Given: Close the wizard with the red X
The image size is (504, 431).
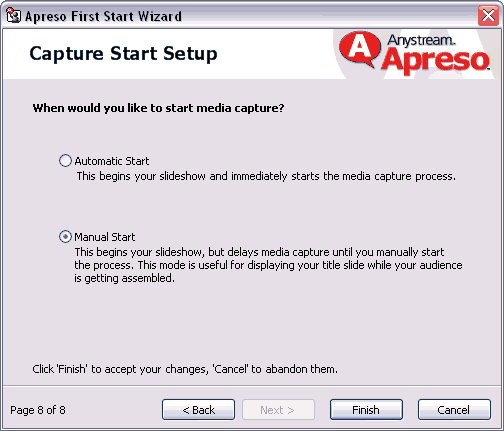Looking at the screenshot, I should click(488, 15).
